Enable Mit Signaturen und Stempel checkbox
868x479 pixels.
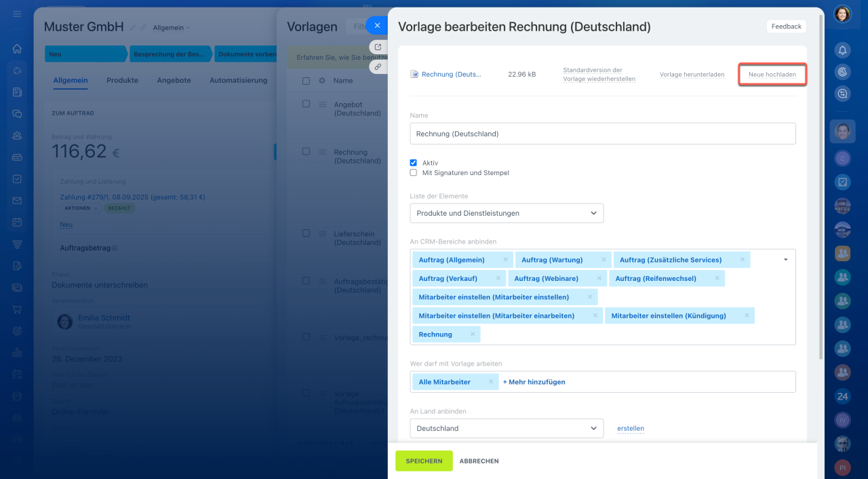[414, 173]
